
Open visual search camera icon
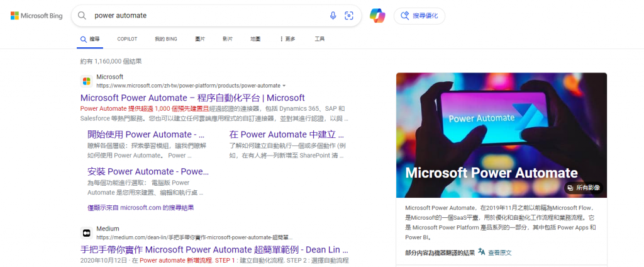pyautogui.click(x=348, y=16)
